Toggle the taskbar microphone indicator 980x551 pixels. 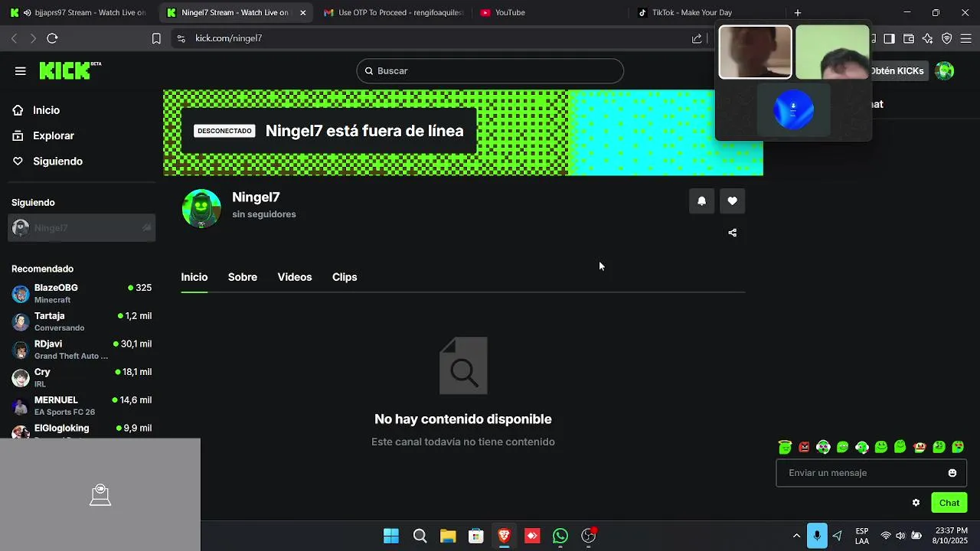click(817, 536)
